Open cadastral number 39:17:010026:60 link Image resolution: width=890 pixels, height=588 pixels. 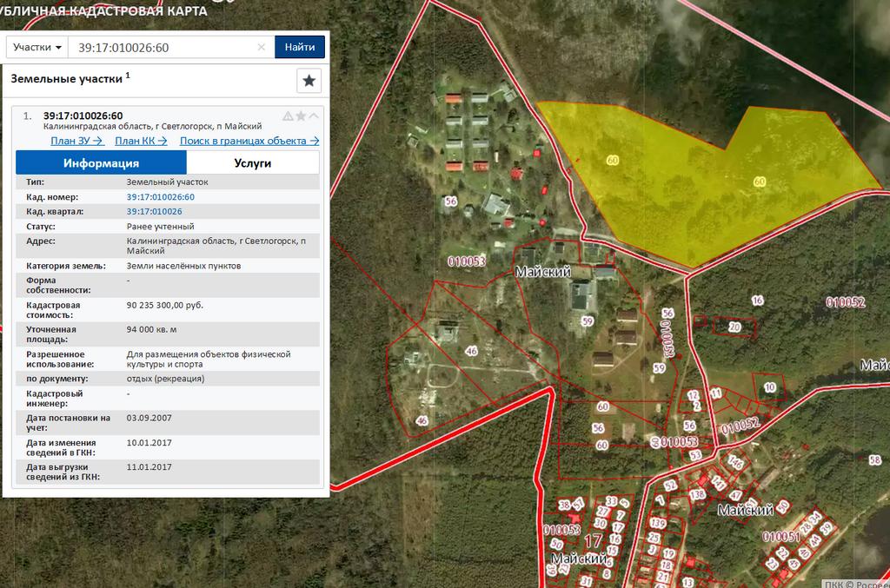(160, 197)
